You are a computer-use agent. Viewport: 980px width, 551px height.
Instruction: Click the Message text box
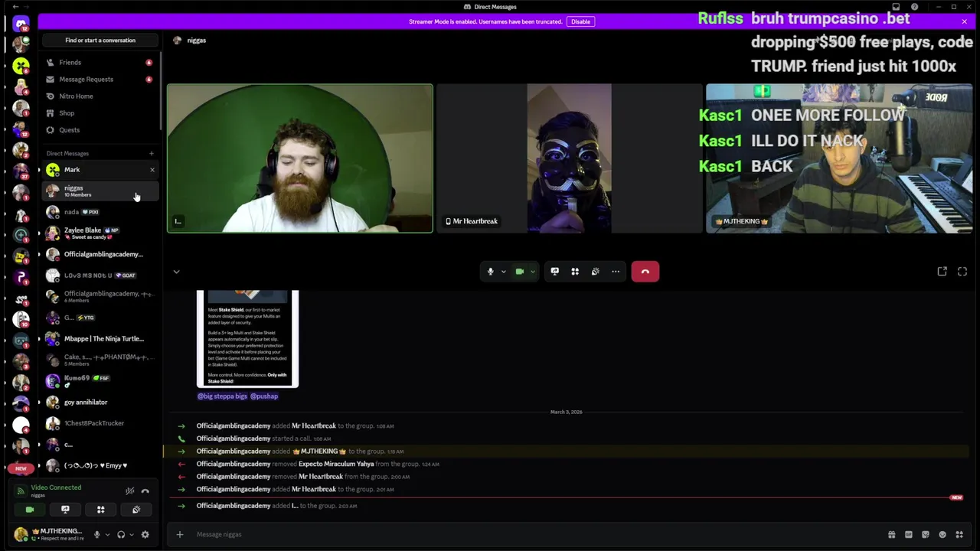pyautogui.click(x=536, y=534)
